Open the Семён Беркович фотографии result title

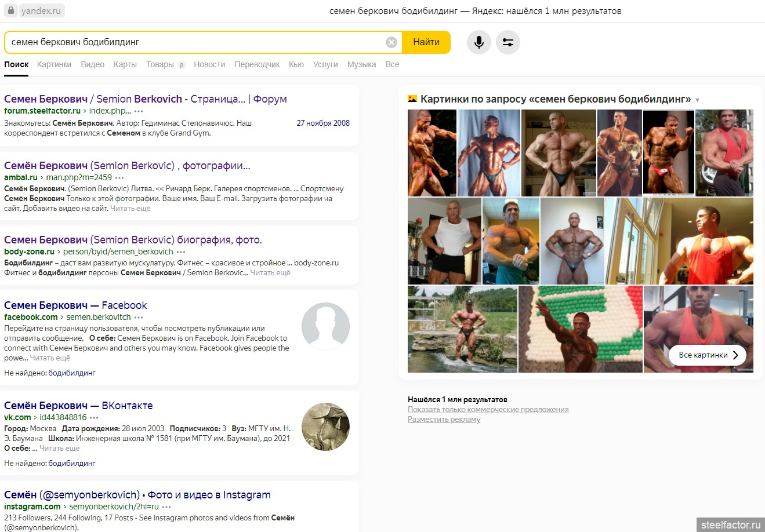coord(127,166)
